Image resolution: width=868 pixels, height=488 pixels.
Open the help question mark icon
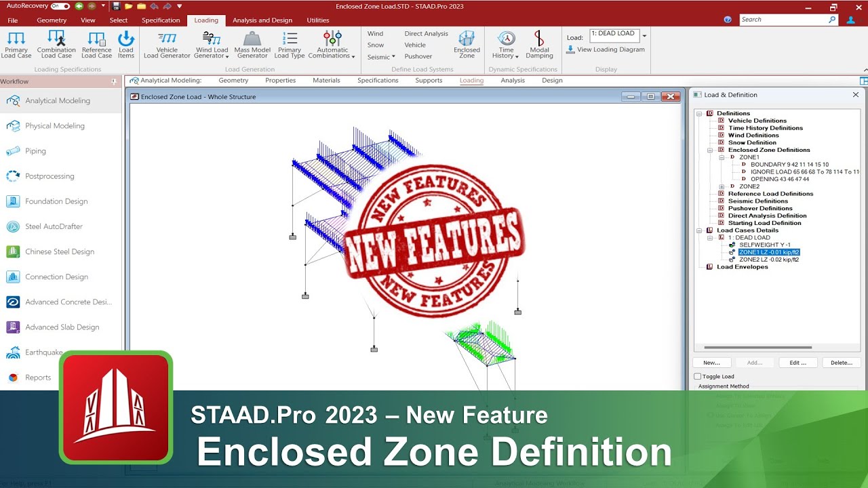pyautogui.click(x=728, y=20)
